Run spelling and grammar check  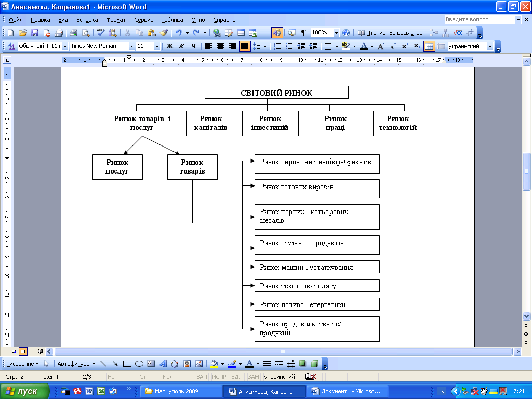coord(100,33)
